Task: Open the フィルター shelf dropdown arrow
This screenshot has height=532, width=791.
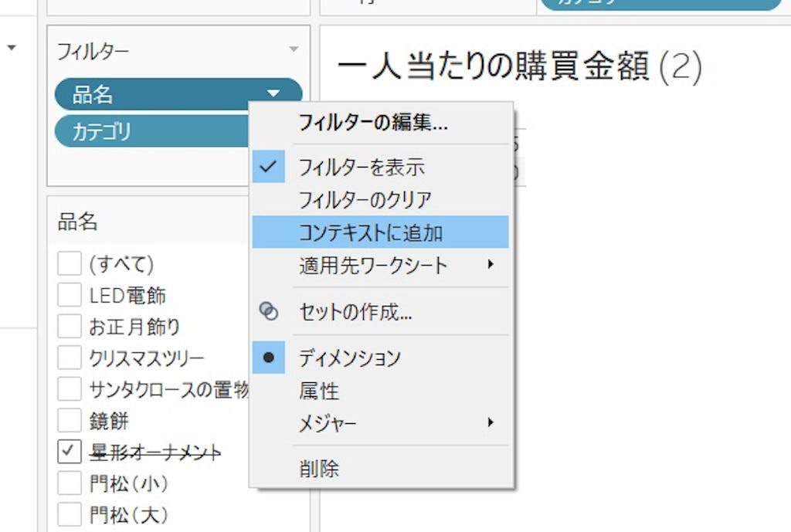Action: point(294,50)
